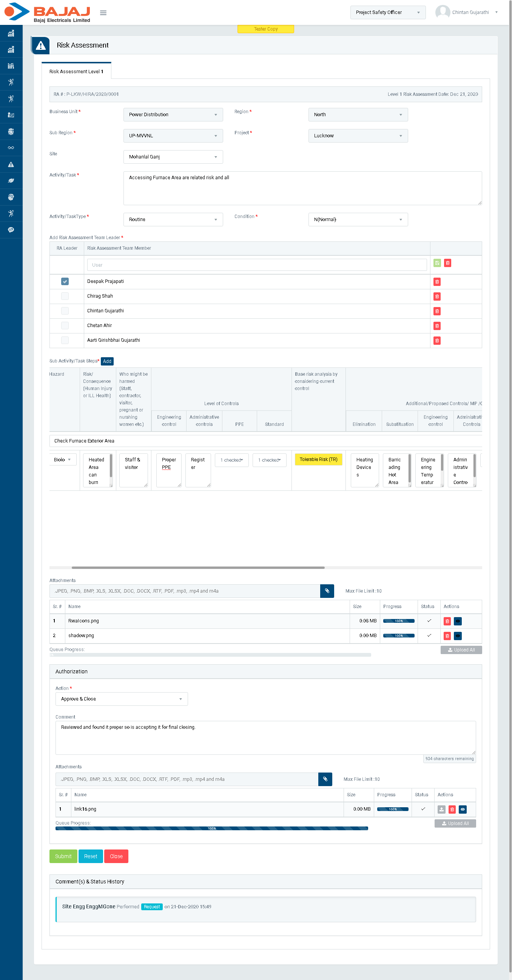This screenshot has width=512, height=980.
Task: Delete Deepak Prajapati from the team list
Action: tap(437, 282)
